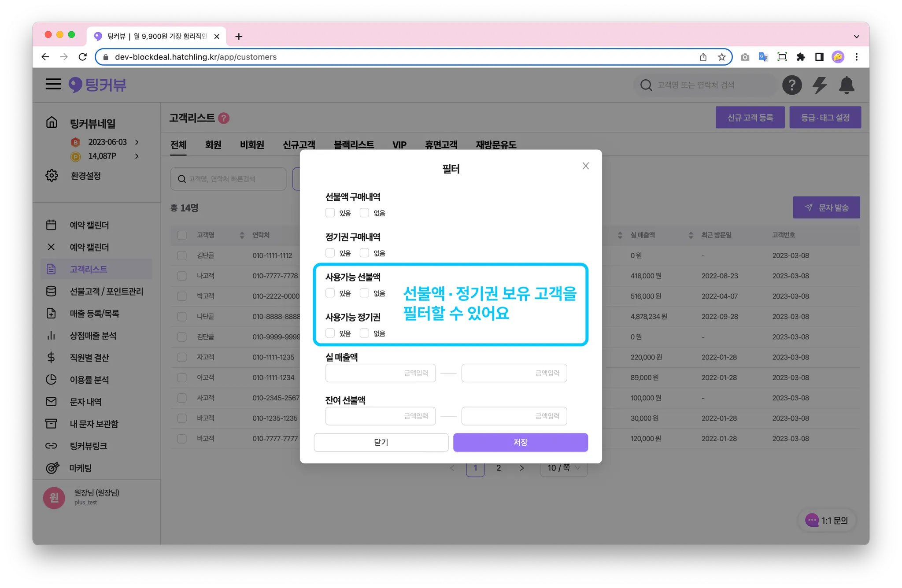Select 선불고객 / 포인트관리 in the sidebar
The image size is (902, 588).
(x=106, y=291)
